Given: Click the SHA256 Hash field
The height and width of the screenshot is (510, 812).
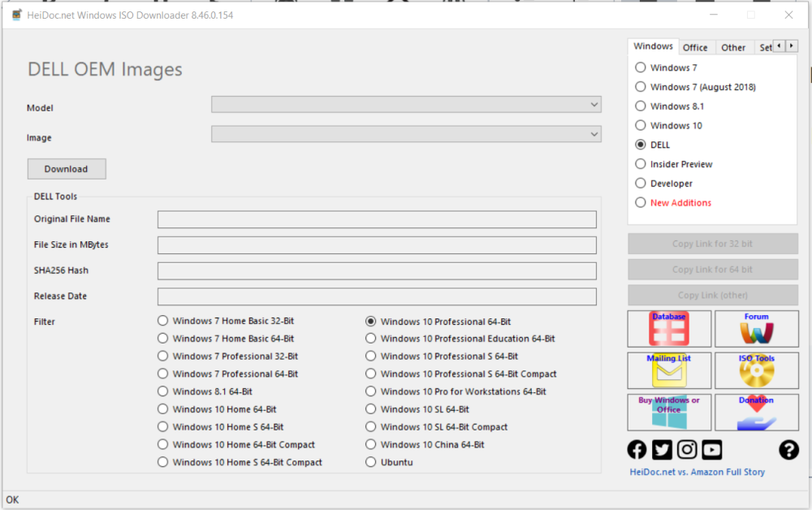Looking at the screenshot, I should 377,270.
